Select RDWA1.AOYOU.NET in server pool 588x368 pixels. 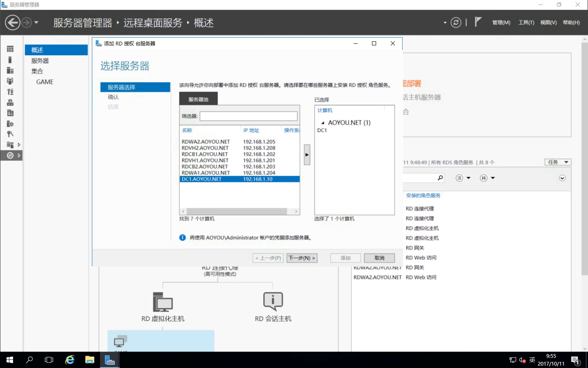[x=239, y=173]
